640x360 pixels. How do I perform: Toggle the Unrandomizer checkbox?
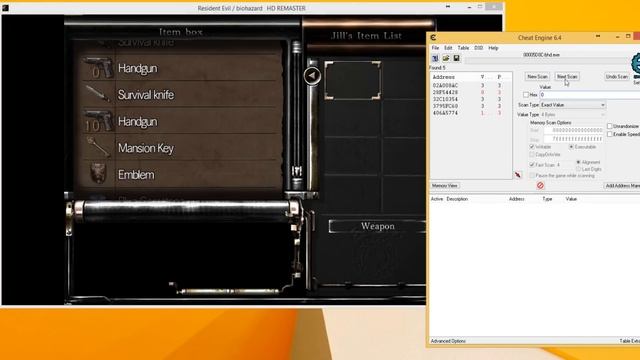coord(609,126)
